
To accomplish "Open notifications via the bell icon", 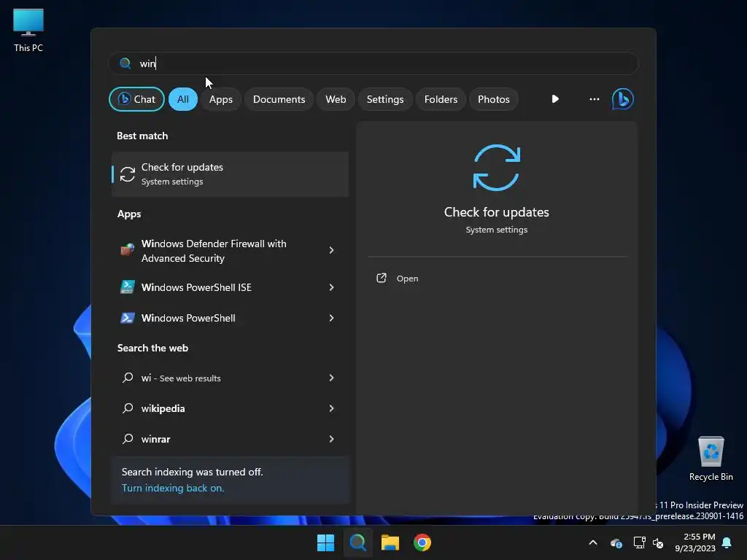I will 727,542.
